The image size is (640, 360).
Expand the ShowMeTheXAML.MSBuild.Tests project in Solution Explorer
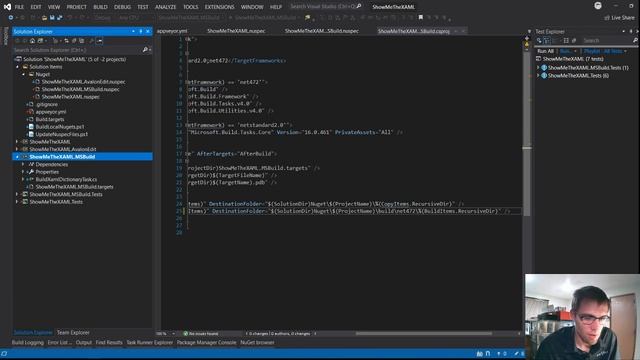click(17, 194)
